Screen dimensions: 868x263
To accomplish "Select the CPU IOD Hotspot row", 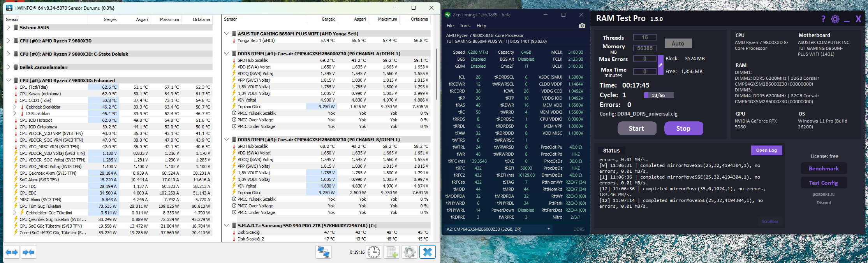I will pos(113,120).
